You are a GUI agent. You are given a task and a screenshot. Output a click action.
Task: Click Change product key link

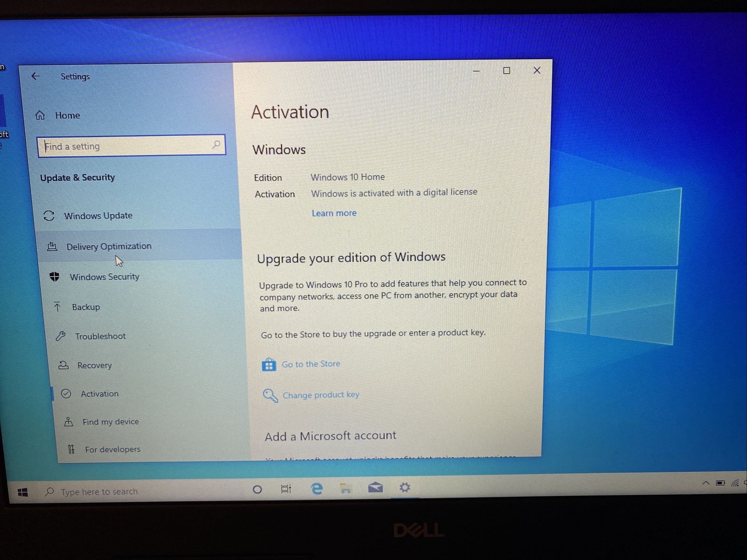321,395
